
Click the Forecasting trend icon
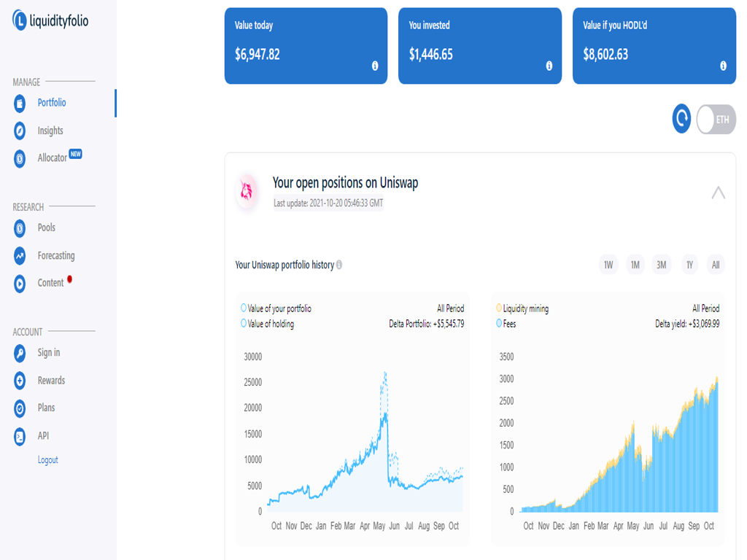(x=20, y=256)
